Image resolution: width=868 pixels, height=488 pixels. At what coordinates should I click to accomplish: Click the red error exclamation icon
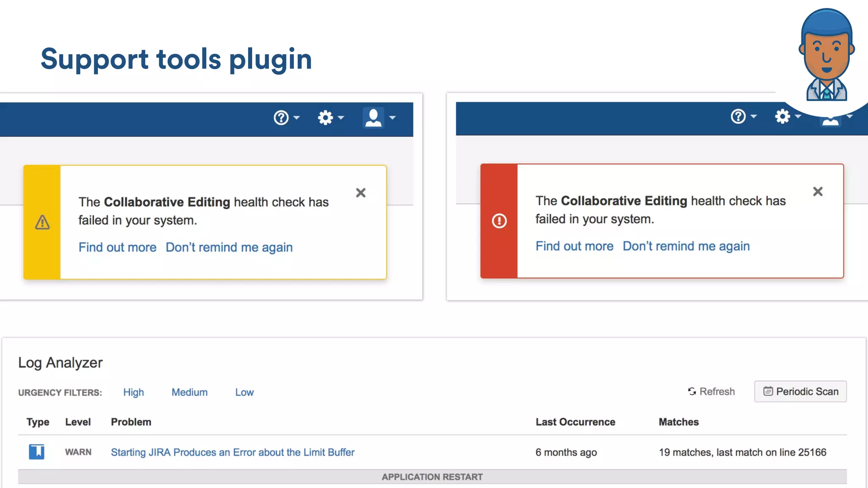pyautogui.click(x=499, y=221)
